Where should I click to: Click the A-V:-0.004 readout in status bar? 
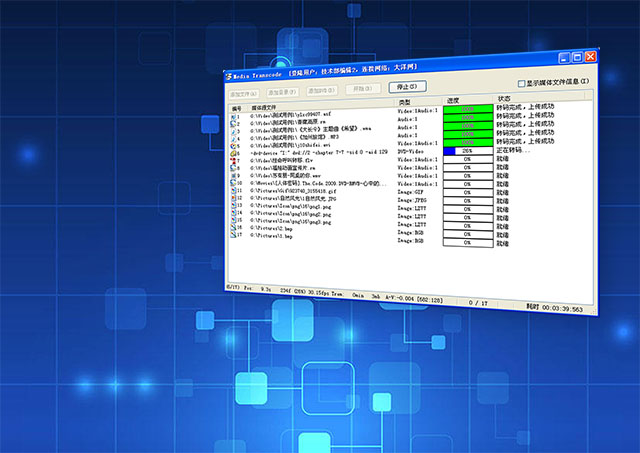[x=399, y=298]
